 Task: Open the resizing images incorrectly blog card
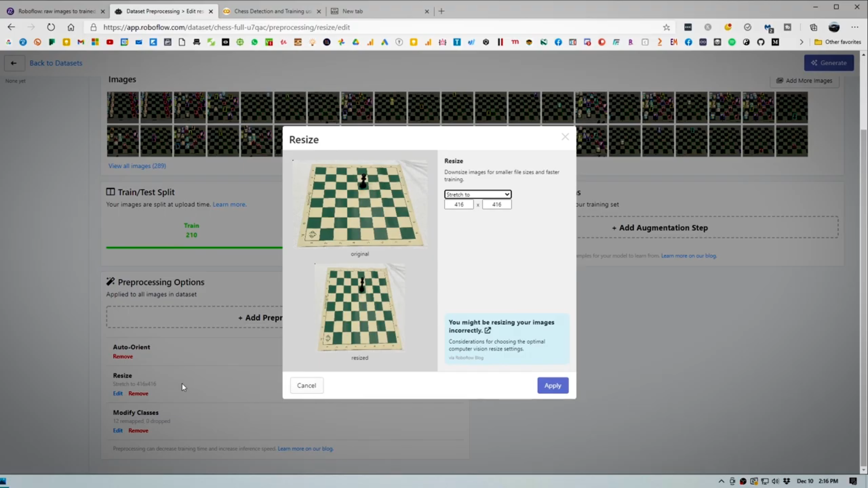pyautogui.click(x=506, y=339)
